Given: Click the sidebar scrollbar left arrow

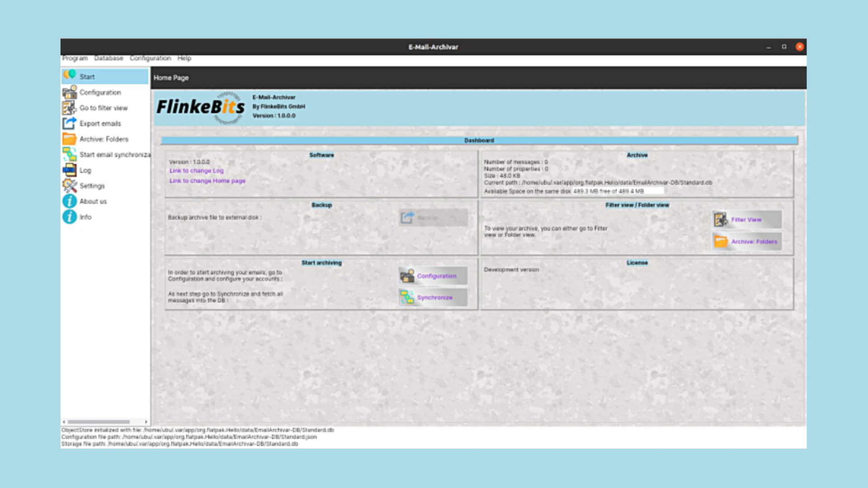Looking at the screenshot, I should coord(64,422).
